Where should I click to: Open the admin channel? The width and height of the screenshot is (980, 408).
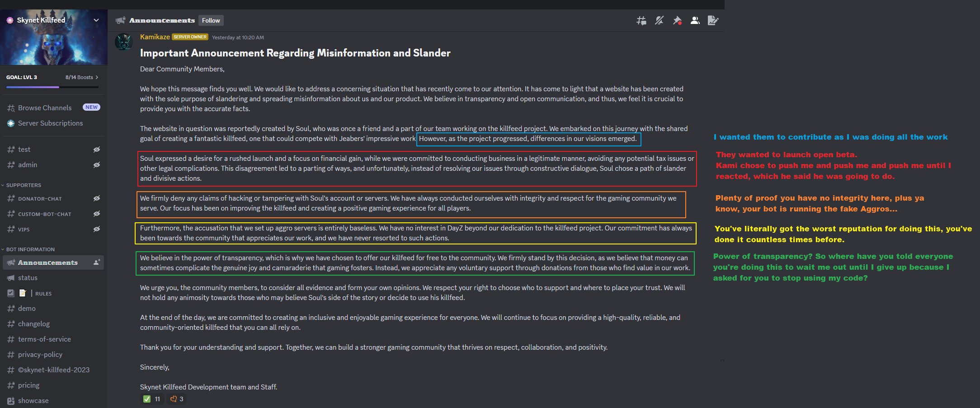click(53, 165)
